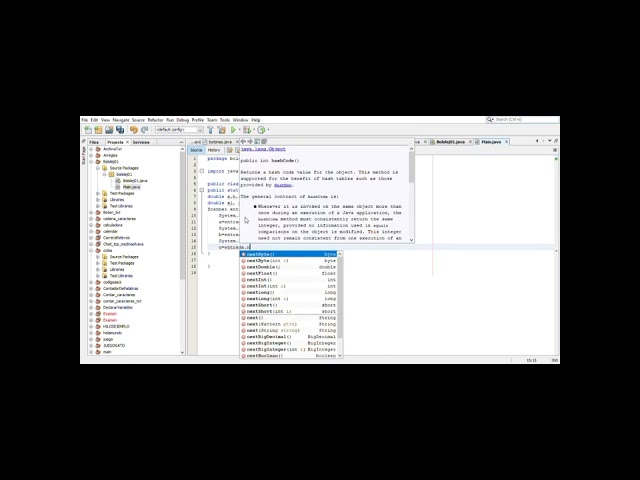Screen dimensions: 640x480
Task: Run the project with green play icon
Action: click(233, 130)
